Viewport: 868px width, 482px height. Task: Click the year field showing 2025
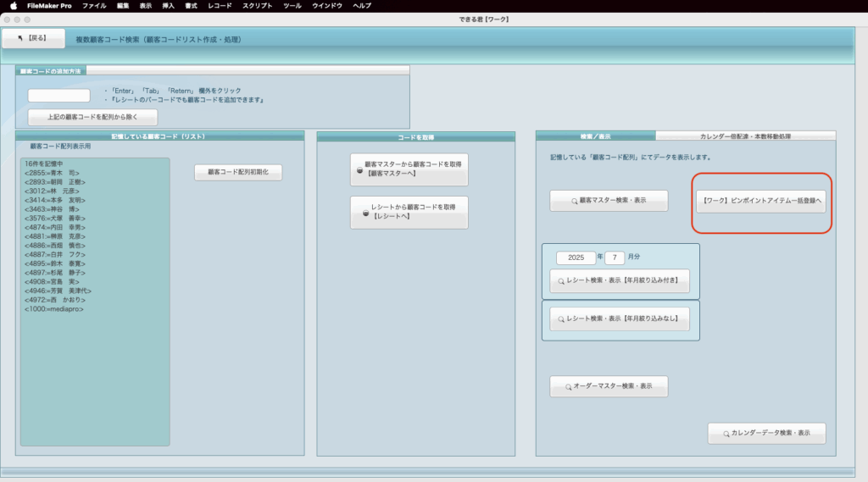576,258
